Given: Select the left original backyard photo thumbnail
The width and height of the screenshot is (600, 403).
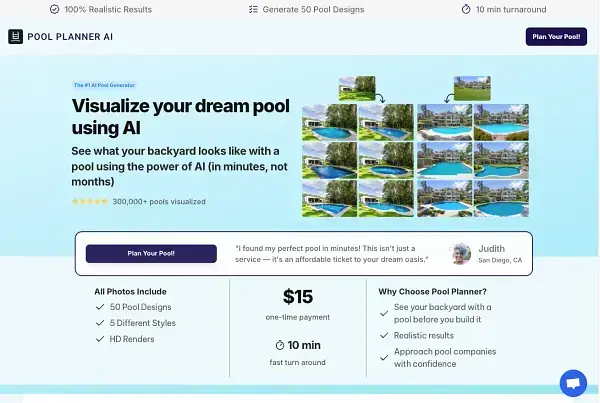Looking at the screenshot, I should tap(356, 87).
